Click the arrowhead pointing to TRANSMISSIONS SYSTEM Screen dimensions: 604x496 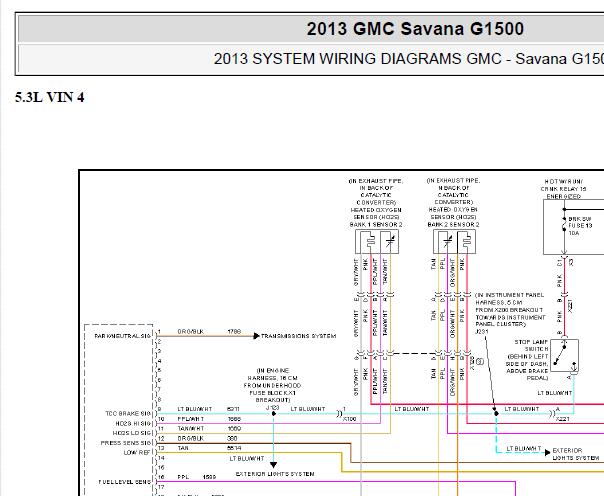click(257, 336)
